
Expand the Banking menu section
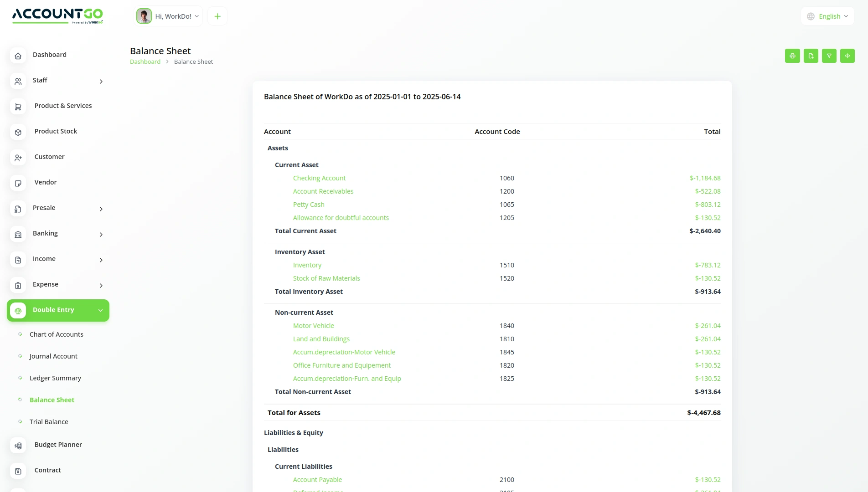coord(101,235)
